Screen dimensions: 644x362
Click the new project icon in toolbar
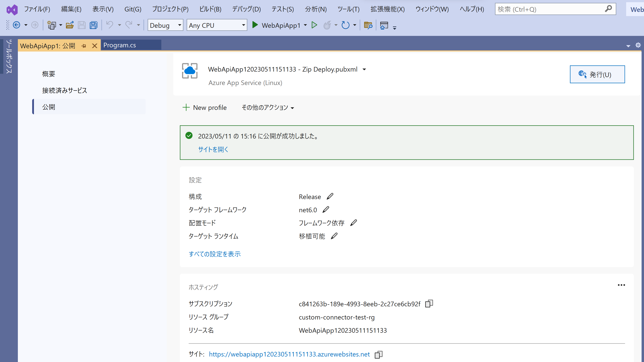pyautogui.click(x=52, y=25)
